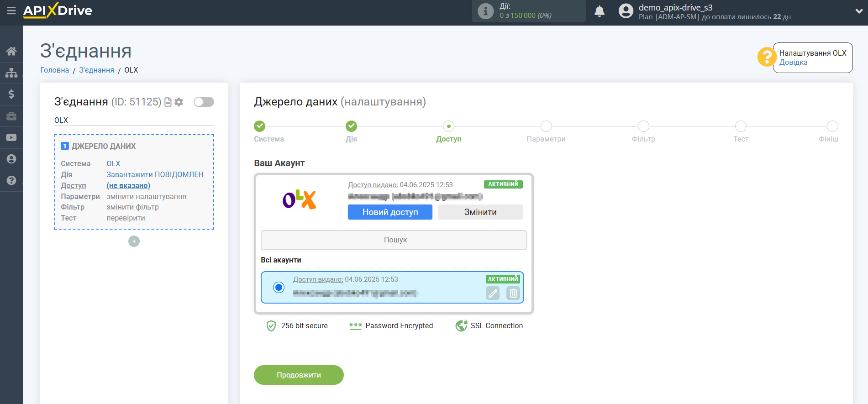Click перевірити test link

pos(126,218)
